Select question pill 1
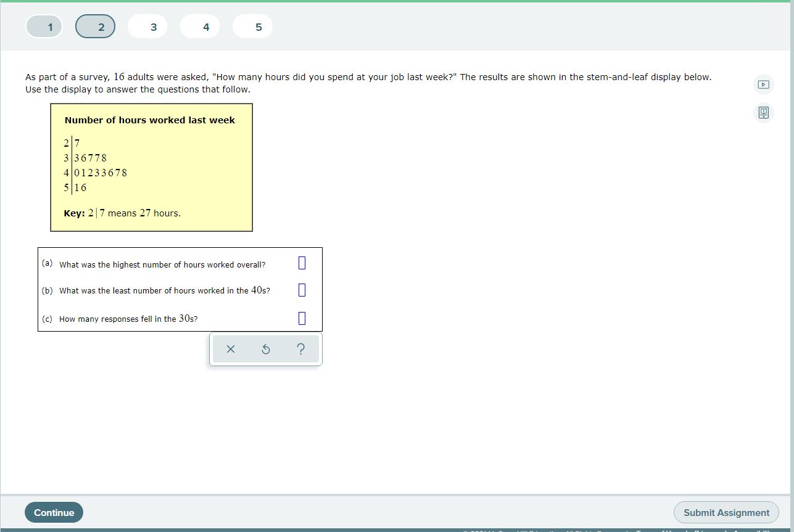The width and height of the screenshot is (794, 532). point(44,26)
